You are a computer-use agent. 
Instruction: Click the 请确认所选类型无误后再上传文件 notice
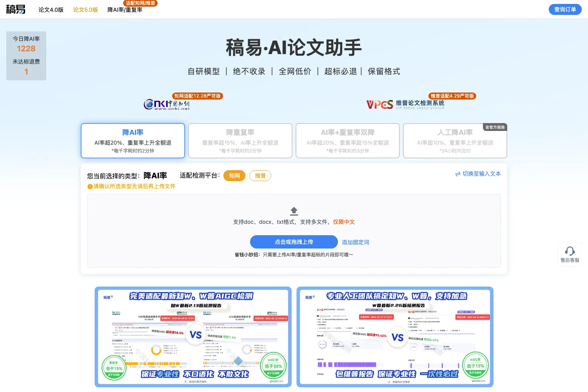tap(134, 186)
